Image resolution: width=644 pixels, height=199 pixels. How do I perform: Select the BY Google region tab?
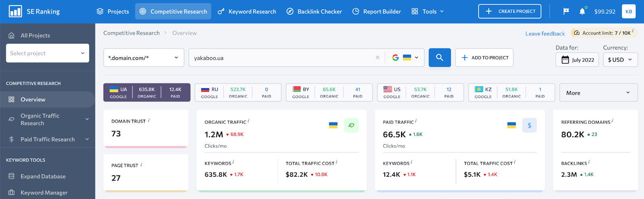(329, 92)
